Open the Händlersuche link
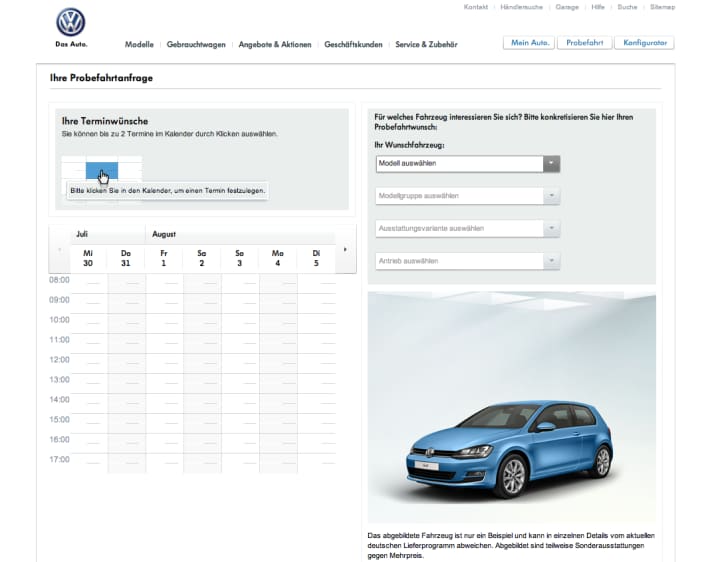The width and height of the screenshot is (712, 562). coord(521,7)
